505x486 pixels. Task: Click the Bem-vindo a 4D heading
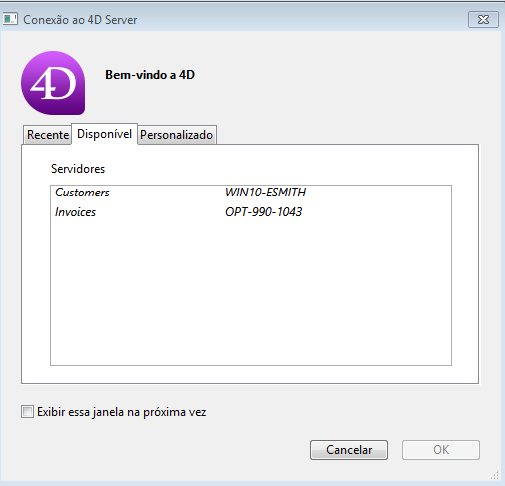click(150, 75)
